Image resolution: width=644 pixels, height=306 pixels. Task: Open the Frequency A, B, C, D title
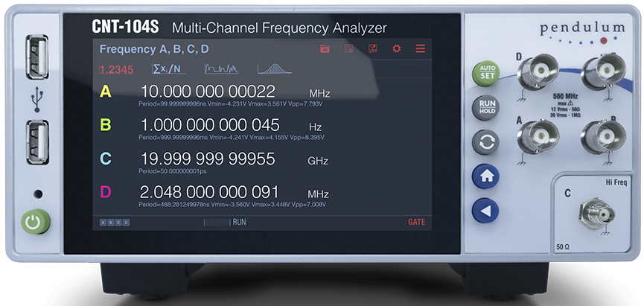click(154, 50)
